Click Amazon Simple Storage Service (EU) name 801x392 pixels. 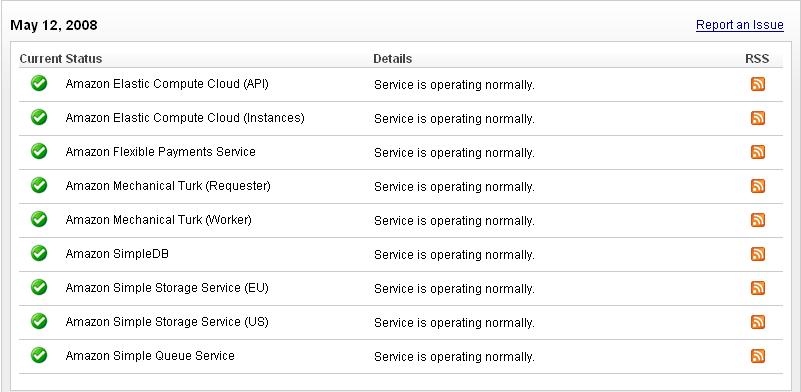click(x=167, y=288)
